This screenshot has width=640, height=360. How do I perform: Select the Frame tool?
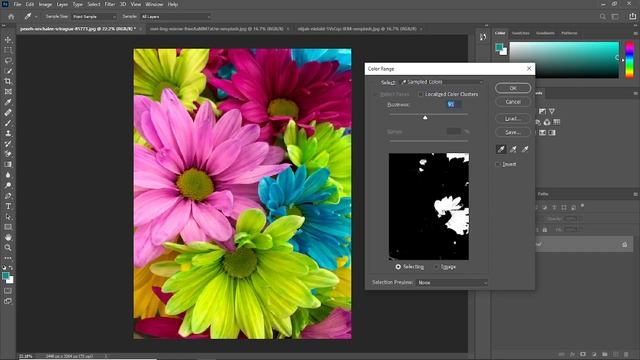coord(8,92)
